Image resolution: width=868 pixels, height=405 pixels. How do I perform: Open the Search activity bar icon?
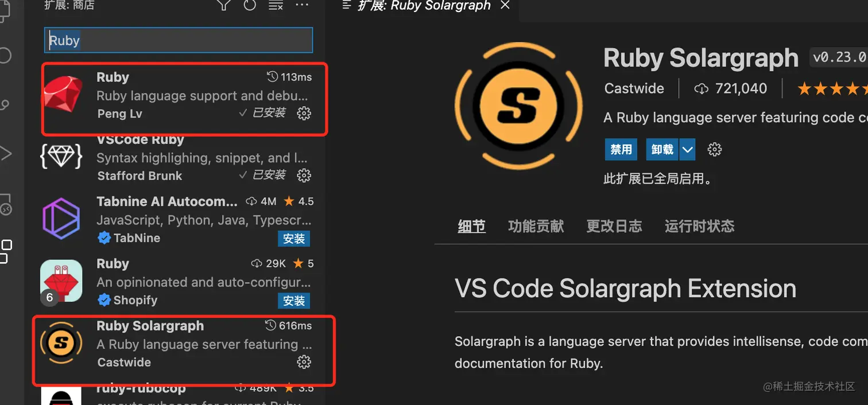(x=5, y=56)
